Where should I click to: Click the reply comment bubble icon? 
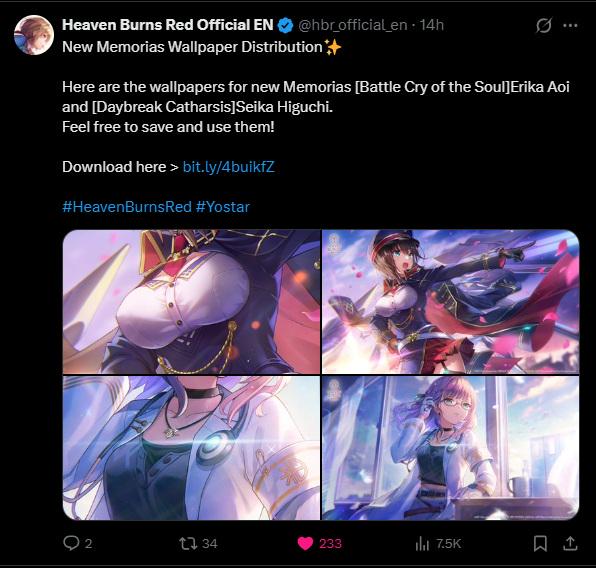pyautogui.click(x=71, y=543)
